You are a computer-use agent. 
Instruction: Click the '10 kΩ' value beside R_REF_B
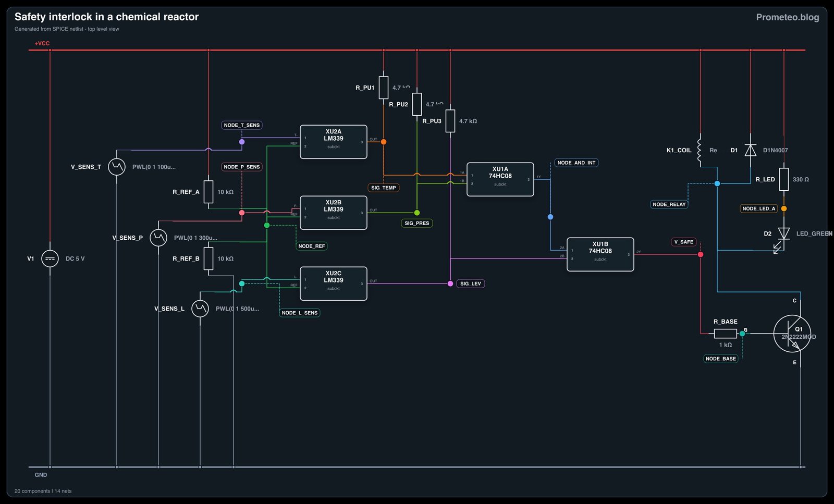[x=225, y=259]
